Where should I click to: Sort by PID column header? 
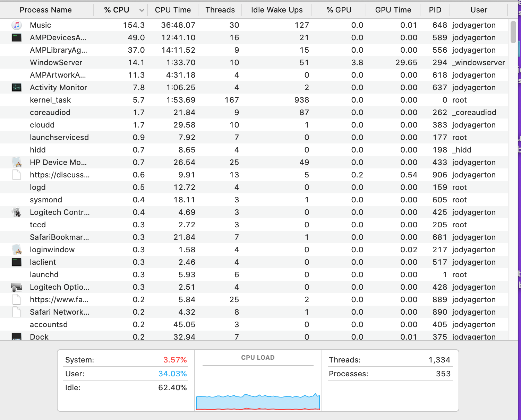tap(435, 10)
